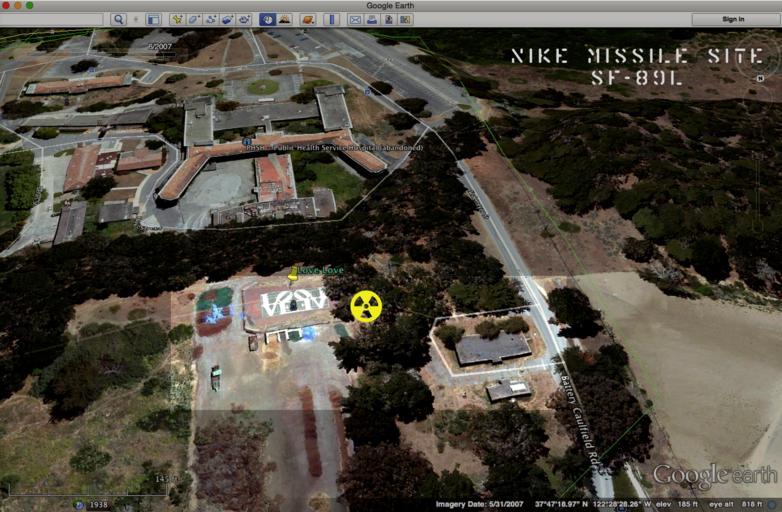Click the Sign in button

[x=733, y=19]
